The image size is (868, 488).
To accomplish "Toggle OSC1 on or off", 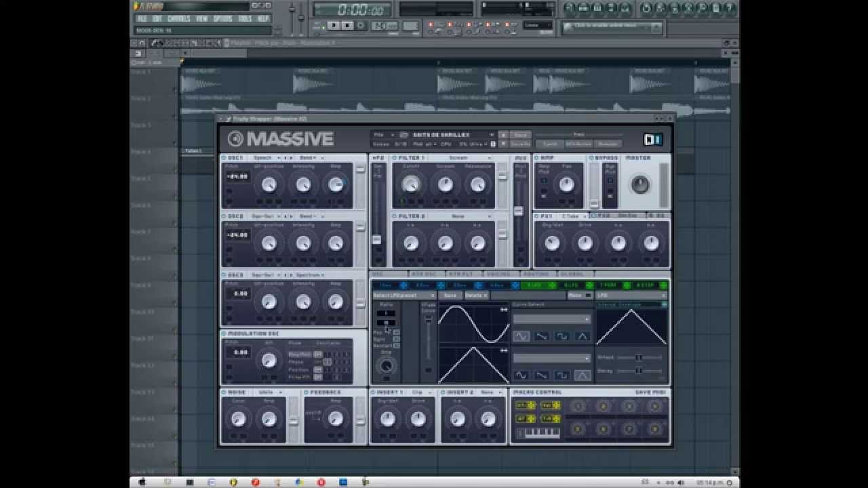I will (224, 158).
